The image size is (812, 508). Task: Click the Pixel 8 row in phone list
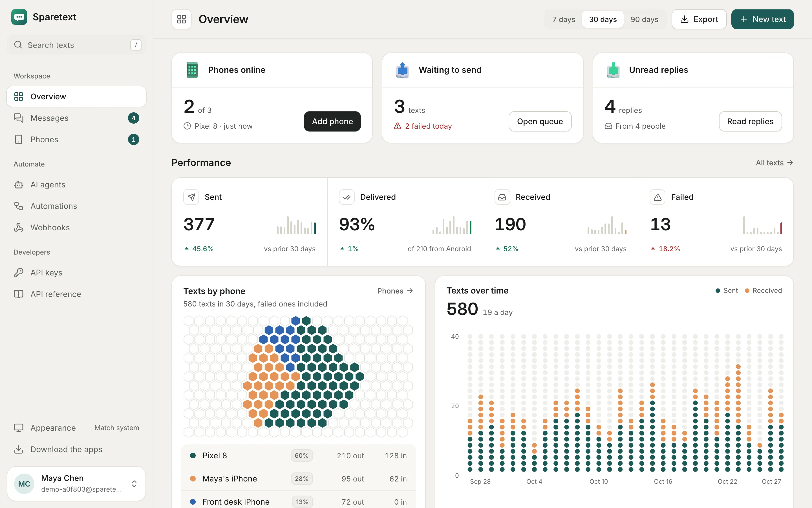pyautogui.click(x=298, y=456)
